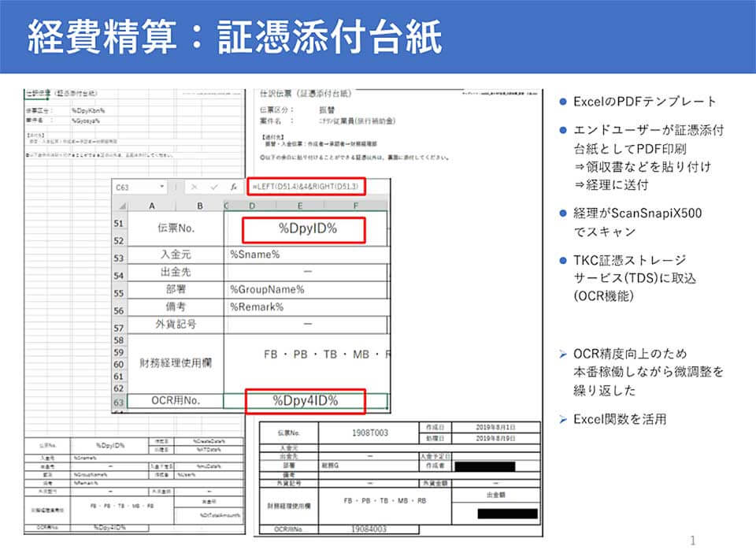Click the date 2019年8月1日 in the PDF sample
Image resolution: width=756 pixels, height=553 pixels.
[495, 427]
